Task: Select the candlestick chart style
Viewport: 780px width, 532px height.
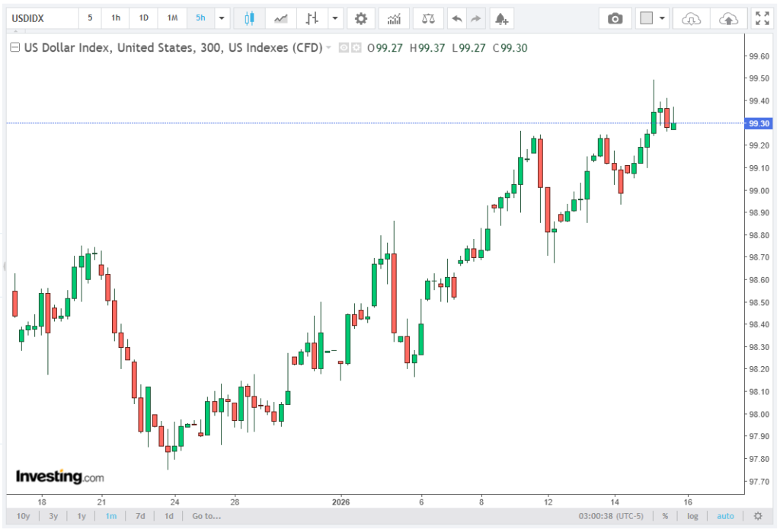Action: (x=248, y=18)
